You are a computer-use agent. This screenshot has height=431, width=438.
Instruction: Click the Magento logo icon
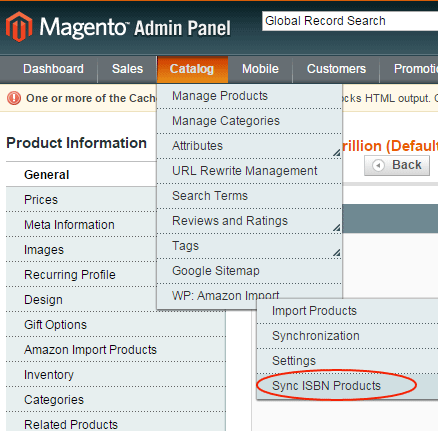19,27
